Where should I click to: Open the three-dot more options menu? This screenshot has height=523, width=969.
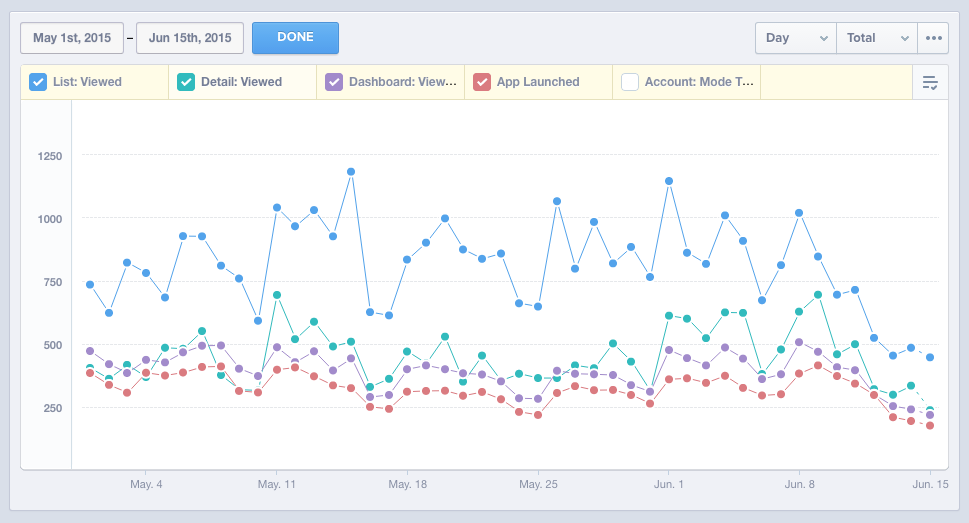(935, 38)
